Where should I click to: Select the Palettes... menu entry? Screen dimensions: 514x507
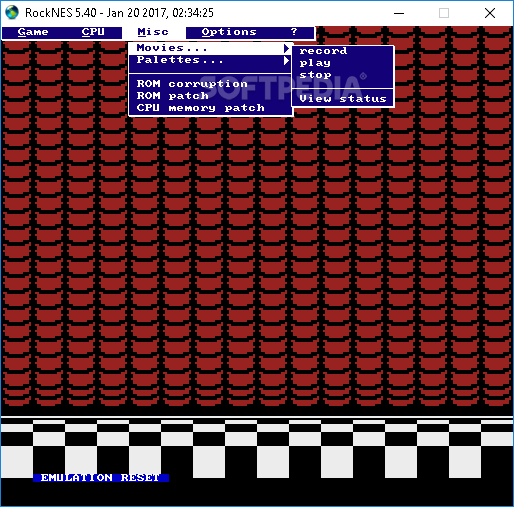(209, 60)
